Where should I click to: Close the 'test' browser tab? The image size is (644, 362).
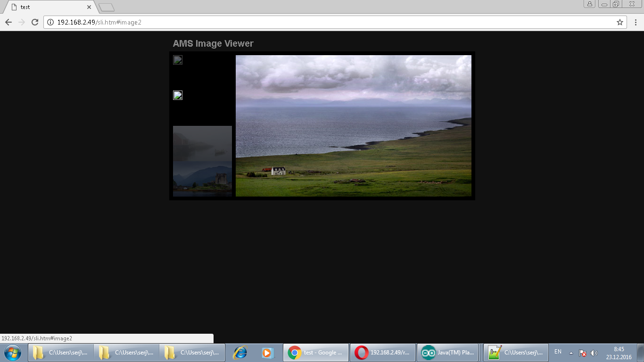pyautogui.click(x=89, y=7)
